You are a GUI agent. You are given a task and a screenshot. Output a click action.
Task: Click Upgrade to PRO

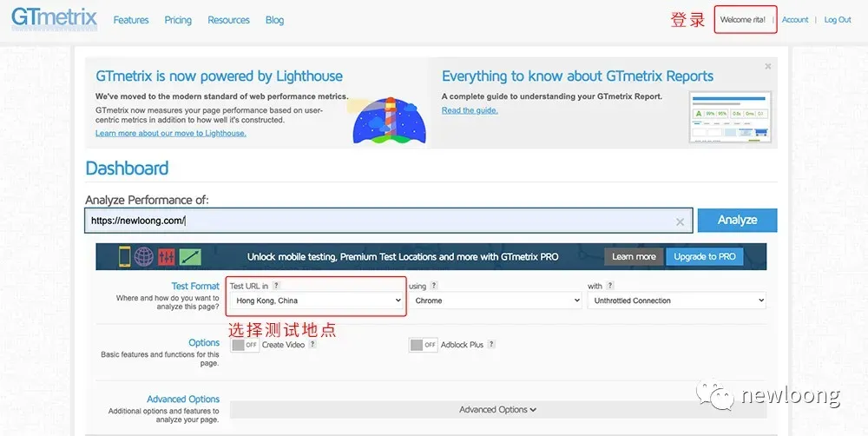click(705, 256)
